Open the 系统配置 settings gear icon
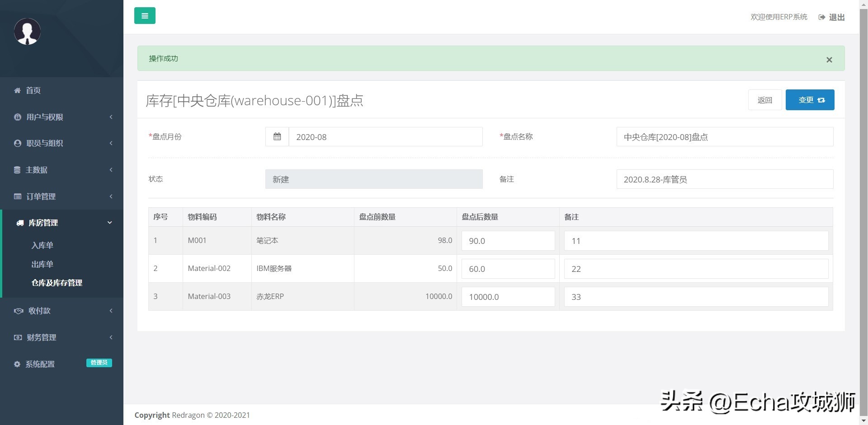The image size is (868, 425). [17, 364]
